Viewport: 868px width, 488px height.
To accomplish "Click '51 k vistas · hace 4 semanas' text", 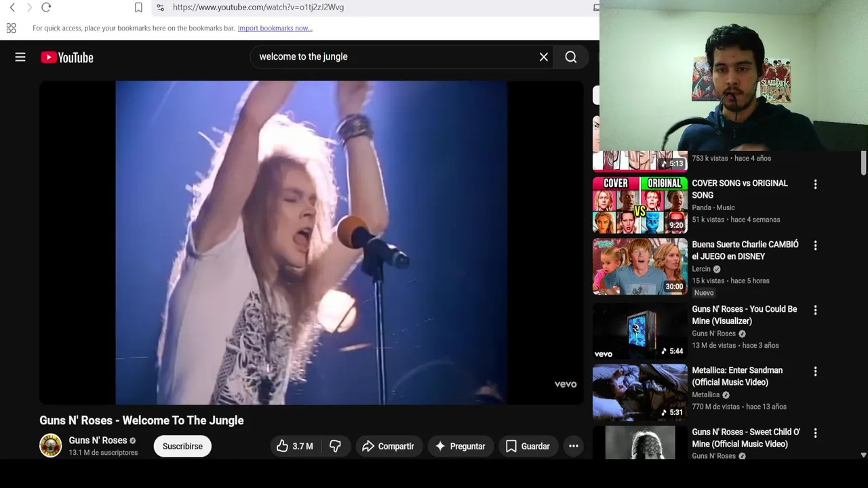I will 736,220.
